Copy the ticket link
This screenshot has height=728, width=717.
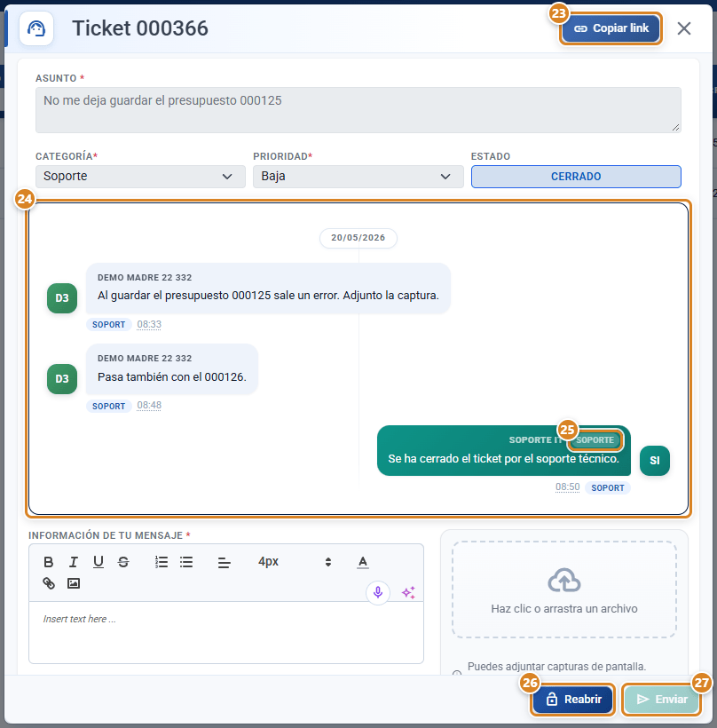point(611,28)
